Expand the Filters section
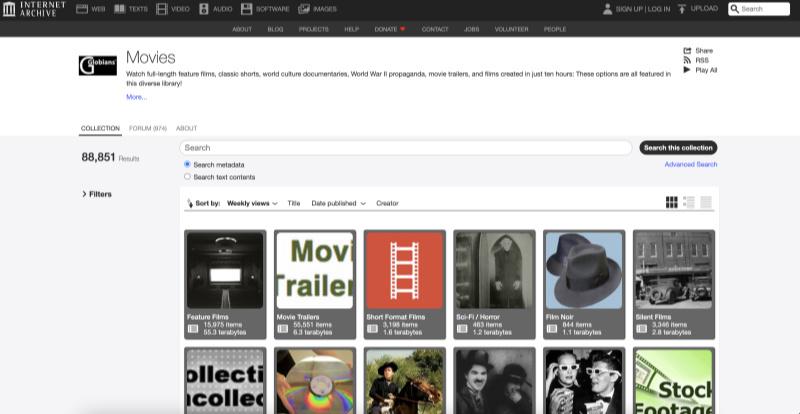Image resolution: width=800 pixels, height=414 pixels. [97, 194]
